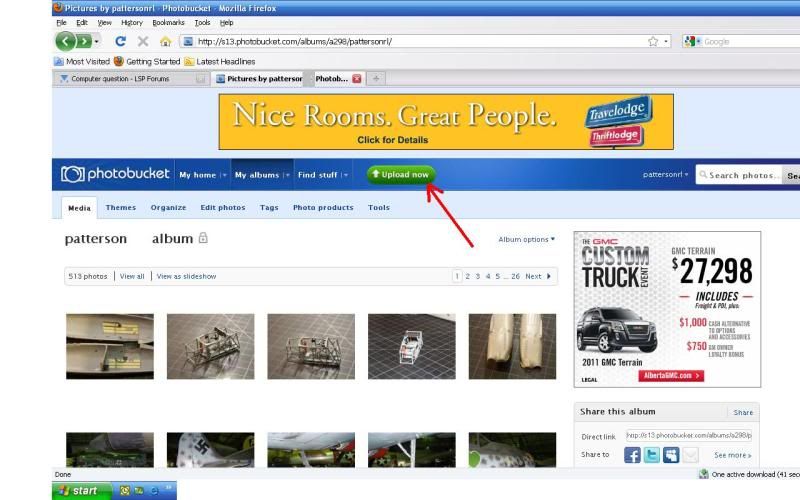Click the Firefox forward arrow button
Screen dimensions: 800x500
[x=84, y=41]
